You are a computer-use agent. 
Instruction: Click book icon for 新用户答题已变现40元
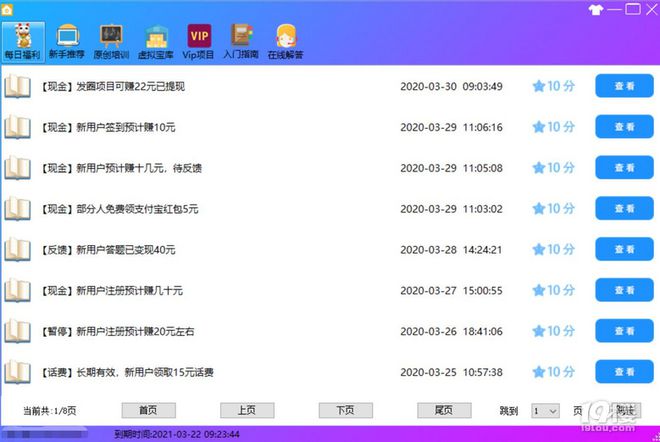(17, 250)
